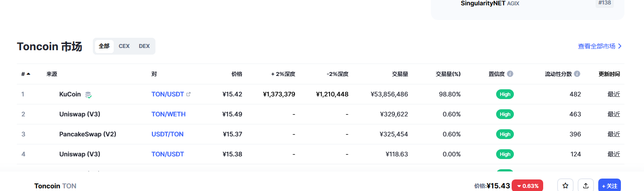The height and width of the screenshot is (191, 644).
Task: Sort by the # column arrow
Action: [x=28, y=74]
